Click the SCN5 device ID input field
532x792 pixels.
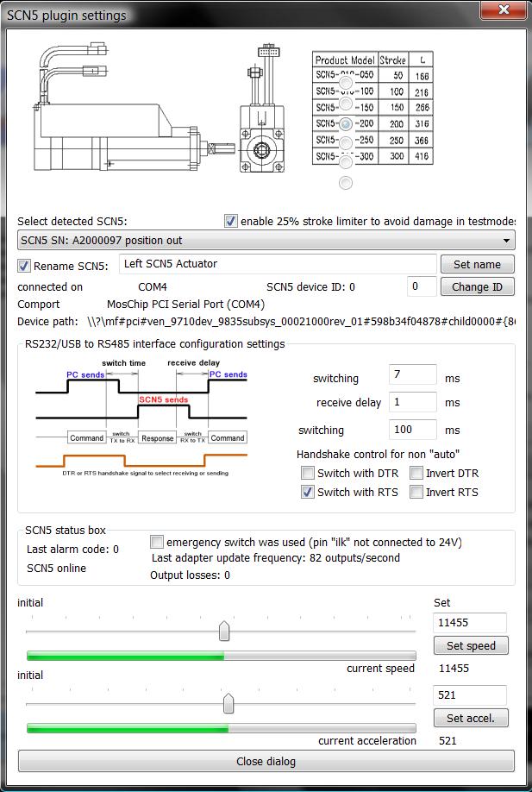(422, 286)
